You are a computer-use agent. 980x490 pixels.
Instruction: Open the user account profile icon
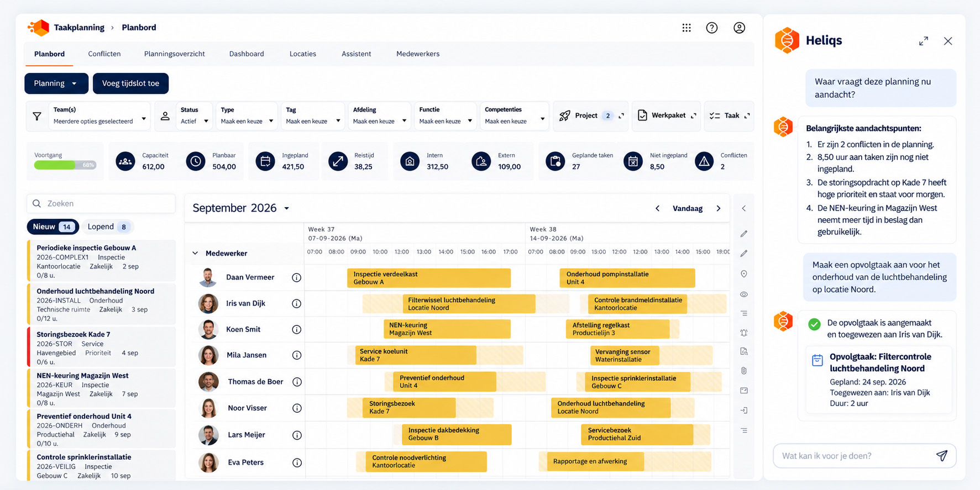[x=739, y=28]
